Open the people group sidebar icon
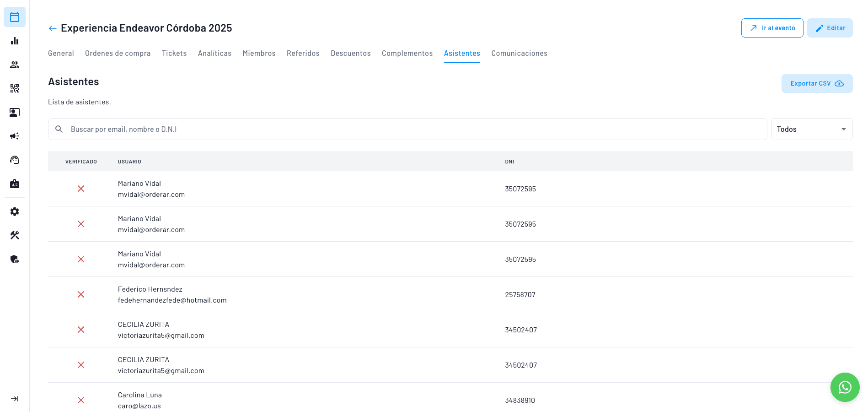The image size is (868, 412). click(15, 65)
